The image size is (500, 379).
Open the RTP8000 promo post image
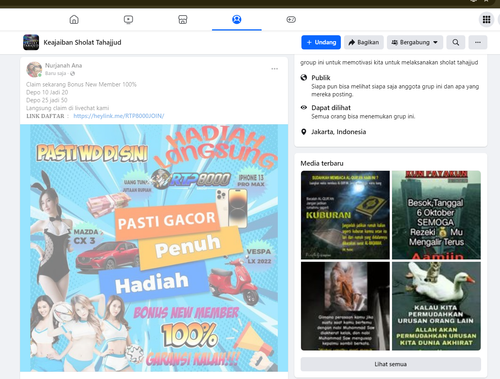pos(154,248)
